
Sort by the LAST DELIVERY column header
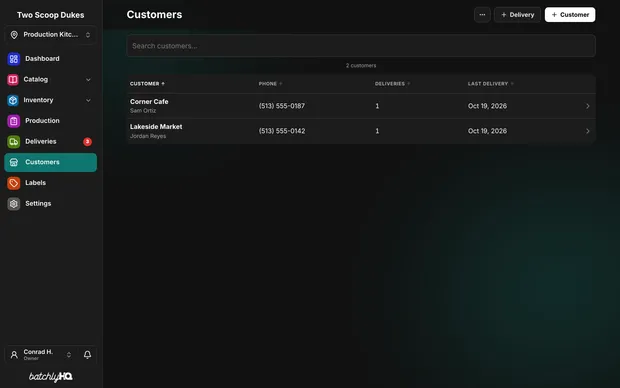click(x=490, y=84)
